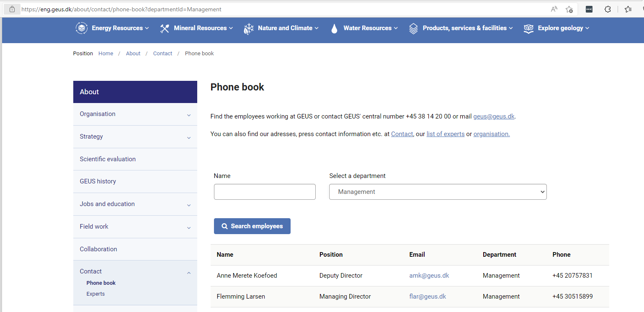Screen dimensions: 644x312
Task: Open the Read aloud browser icon
Action: click(x=554, y=9)
